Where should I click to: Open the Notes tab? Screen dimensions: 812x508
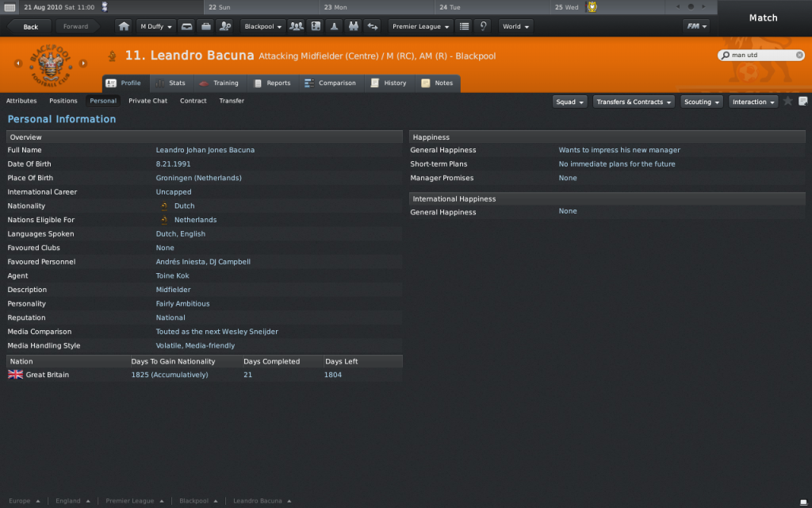click(438, 83)
